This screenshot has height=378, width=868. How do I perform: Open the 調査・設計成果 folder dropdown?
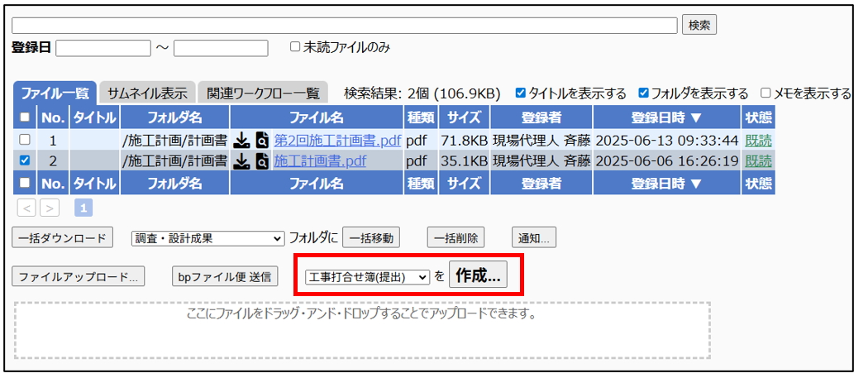(x=207, y=238)
